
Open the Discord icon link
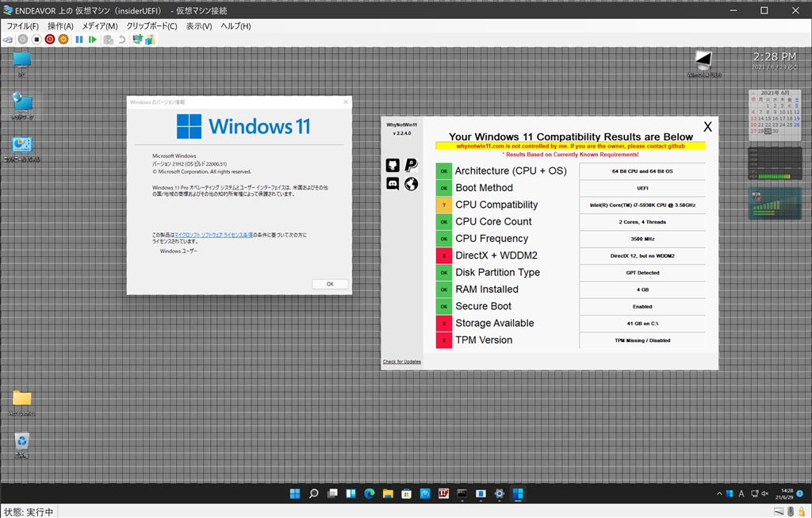393,184
